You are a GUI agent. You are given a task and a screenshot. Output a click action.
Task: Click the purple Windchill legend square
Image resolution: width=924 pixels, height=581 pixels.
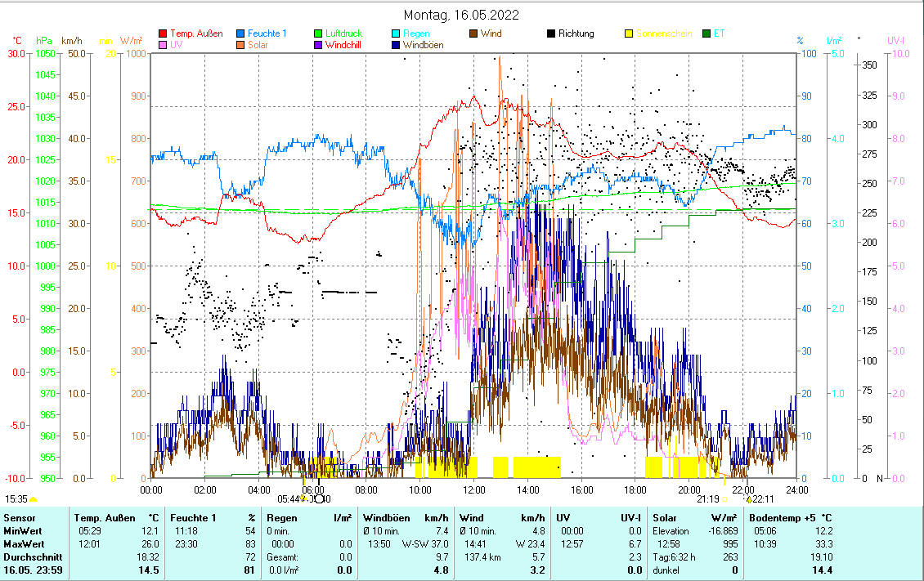click(x=319, y=45)
